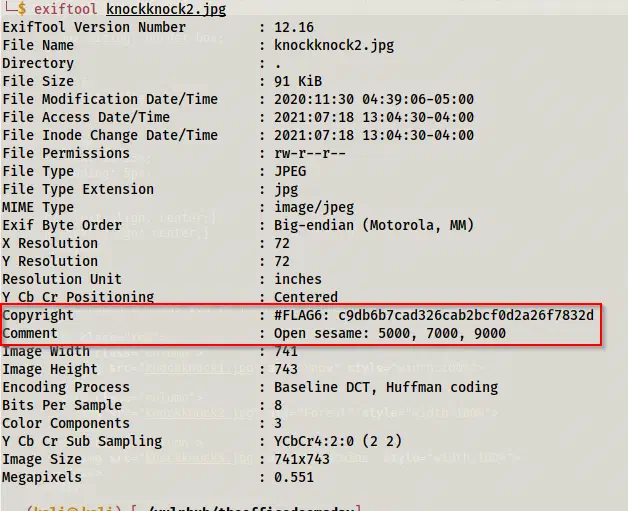Click the YCbCr4:2:0 sub sampling value

tap(338, 441)
